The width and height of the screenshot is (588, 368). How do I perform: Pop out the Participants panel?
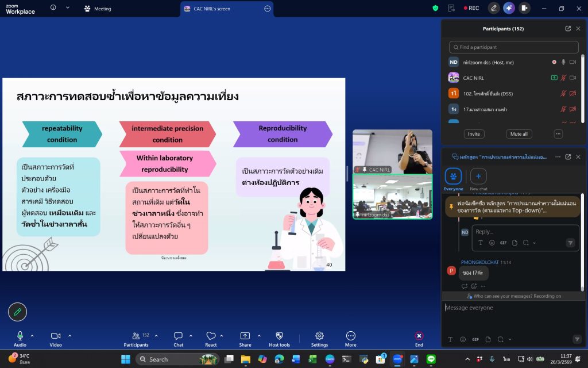coord(568,29)
